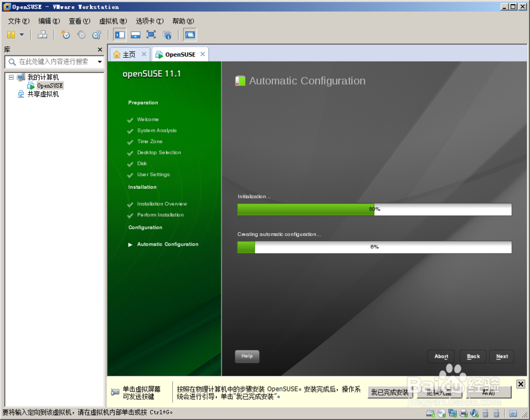The image size is (530, 420).
Task: Click the Desktop Selection step
Action: pos(159,153)
